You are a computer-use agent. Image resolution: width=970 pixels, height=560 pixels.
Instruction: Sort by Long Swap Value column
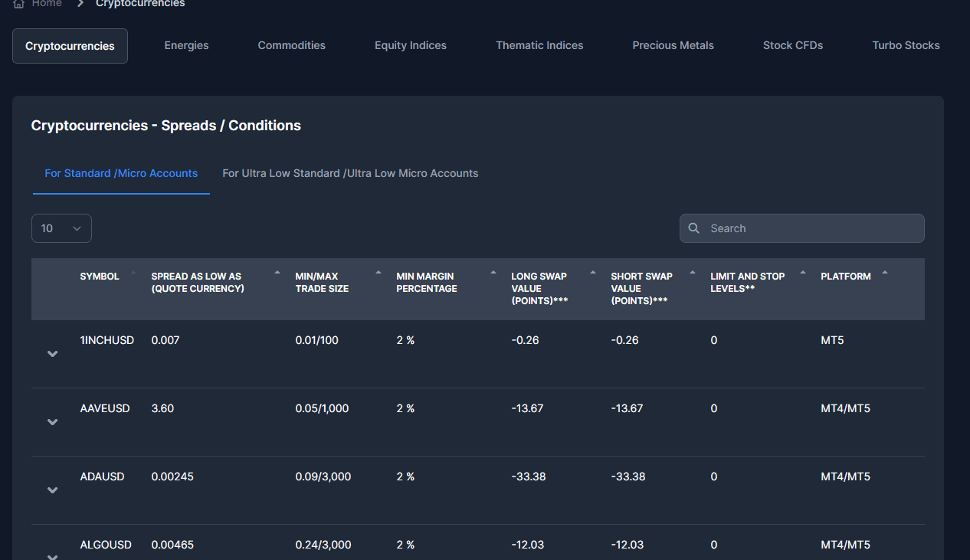(x=593, y=273)
